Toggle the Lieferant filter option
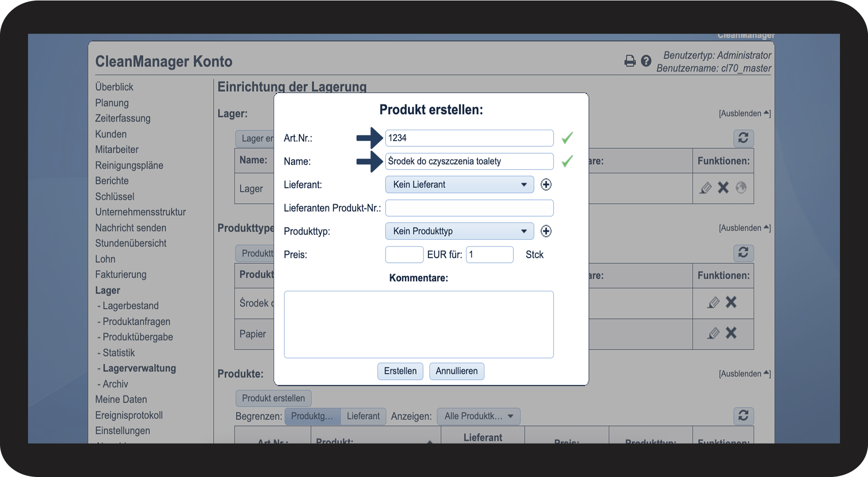The height and width of the screenshot is (477, 868). 363,416
